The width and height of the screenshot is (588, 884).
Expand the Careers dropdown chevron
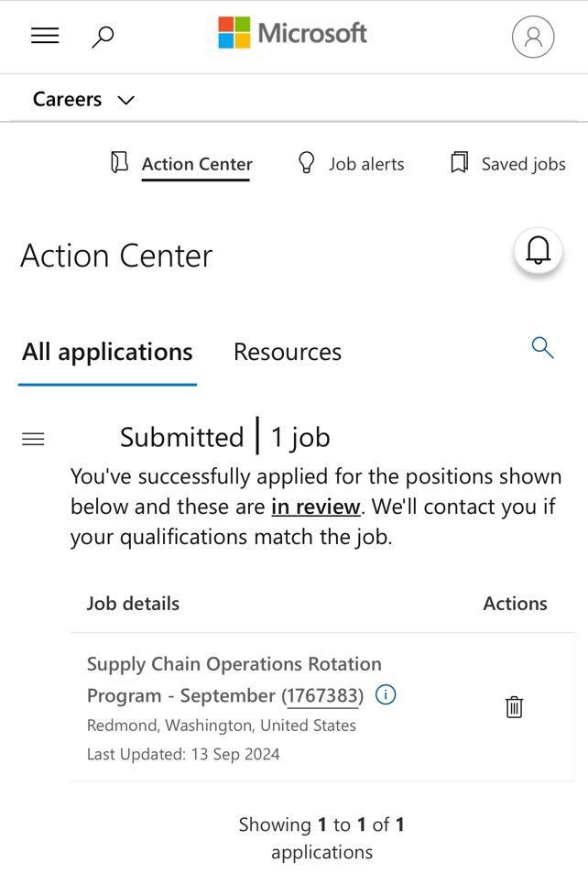(125, 101)
